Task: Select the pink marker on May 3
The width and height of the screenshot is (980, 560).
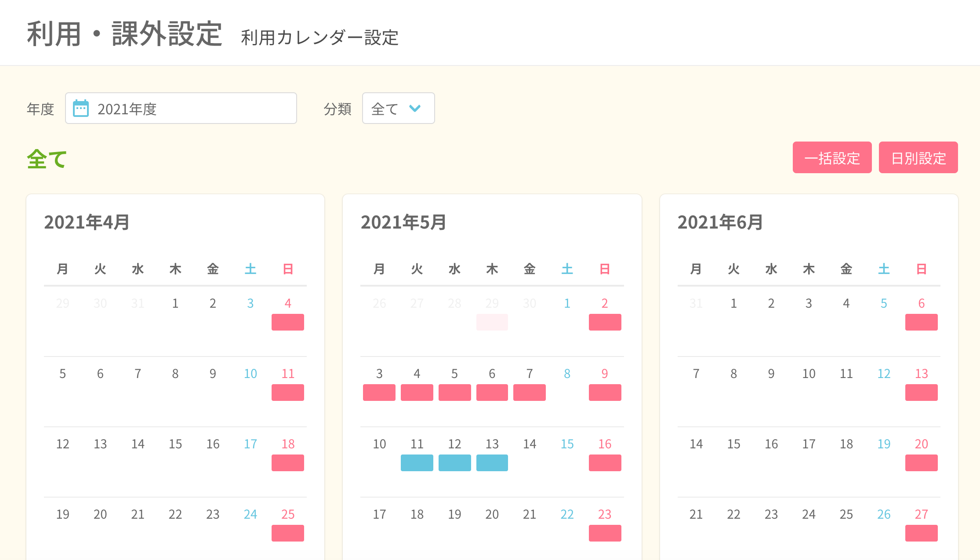Action: pyautogui.click(x=379, y=393)
